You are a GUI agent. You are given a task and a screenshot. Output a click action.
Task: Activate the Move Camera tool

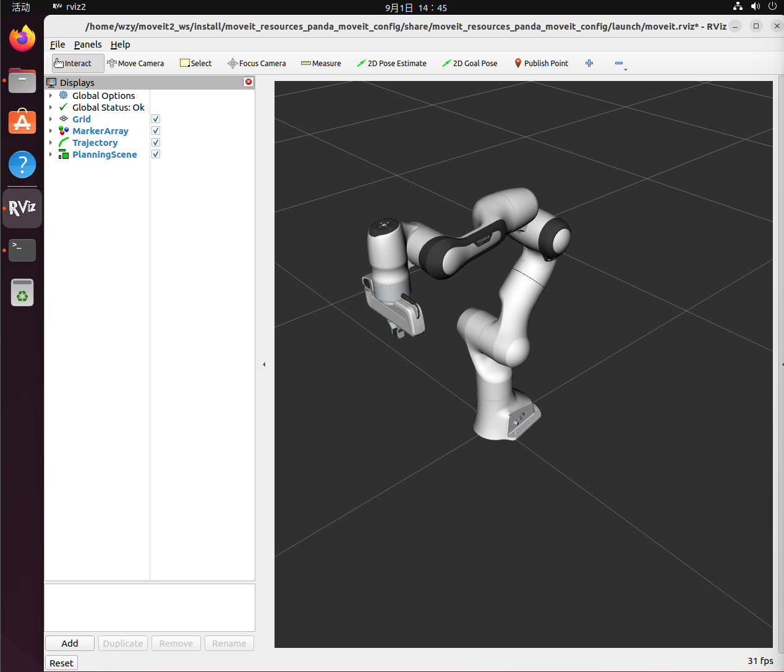coord(135,63)
